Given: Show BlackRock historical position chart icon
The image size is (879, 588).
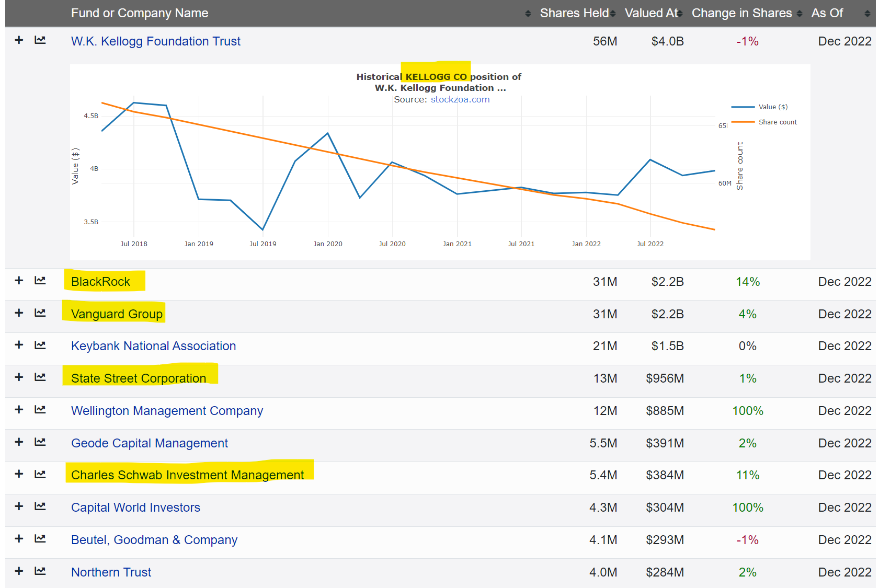Looking at the screenshot, I should pos(40,281).
